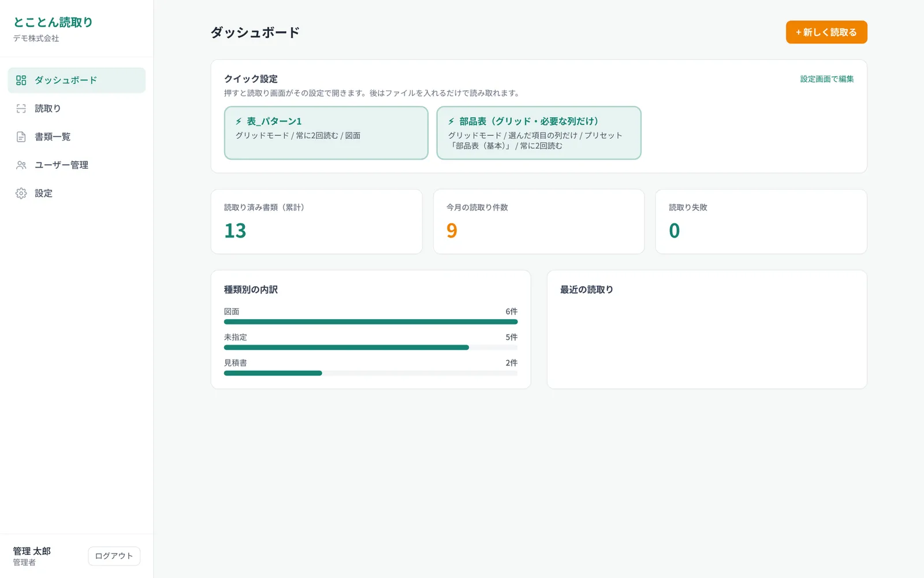Click the 未指定 progress bar
This screenshot has width=924, height=578.
pyautogui.click(x=371, y=347)
